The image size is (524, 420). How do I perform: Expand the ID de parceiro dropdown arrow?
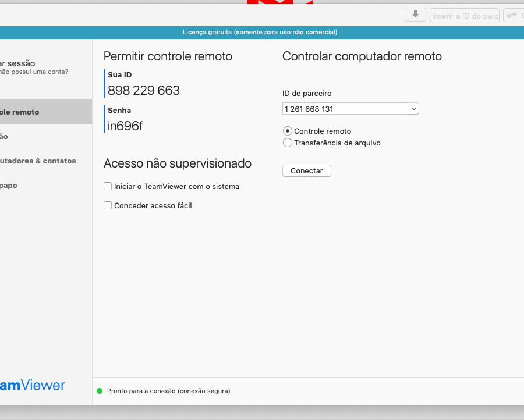[x=414, y=109]
